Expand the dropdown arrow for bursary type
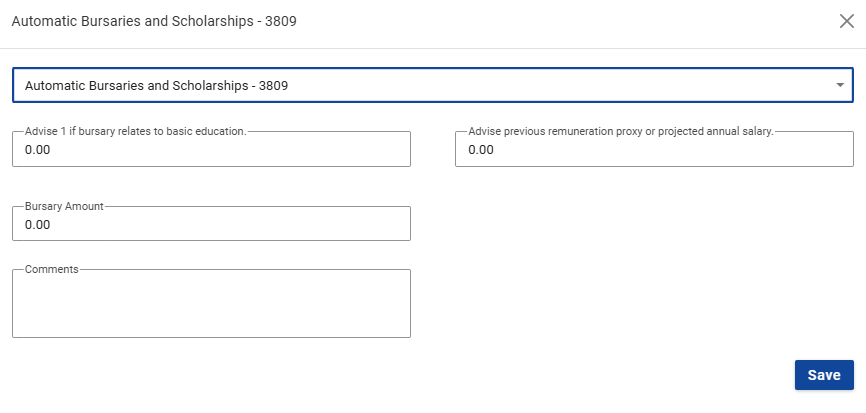Screen dimensions: 866x413 (x=840, y=86)
